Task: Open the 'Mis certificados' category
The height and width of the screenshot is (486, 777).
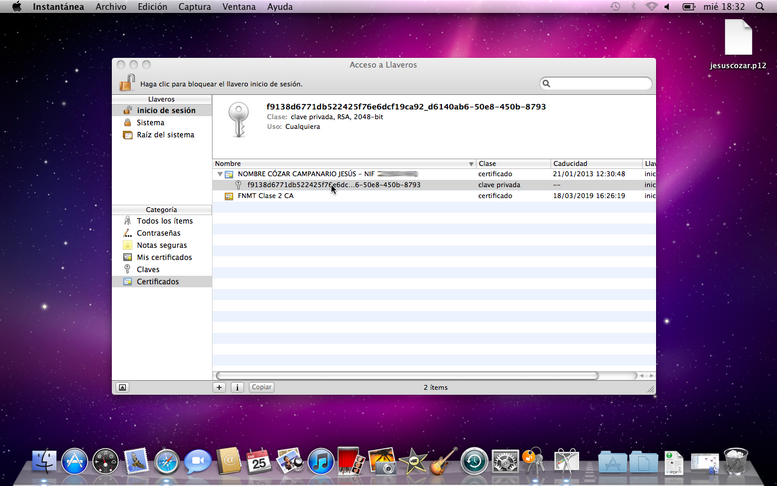Action: tap(162, 257)
